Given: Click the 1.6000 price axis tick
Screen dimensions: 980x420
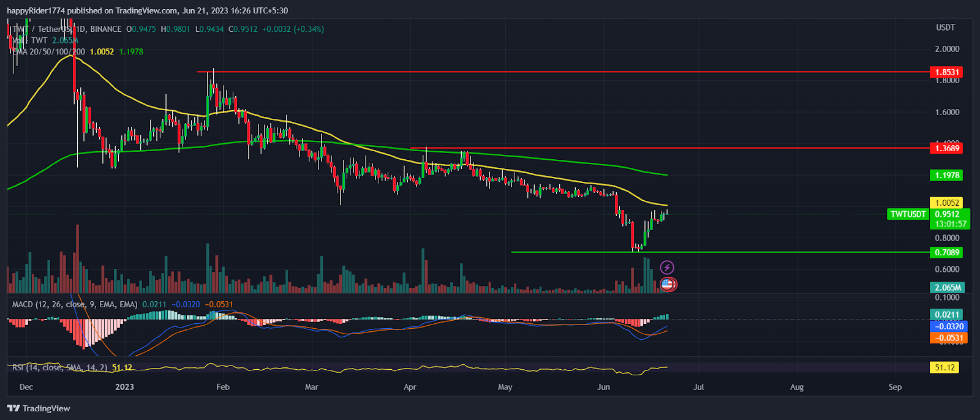Looking at the screenshot, I should pyautogui.click(x=947, y=112).
